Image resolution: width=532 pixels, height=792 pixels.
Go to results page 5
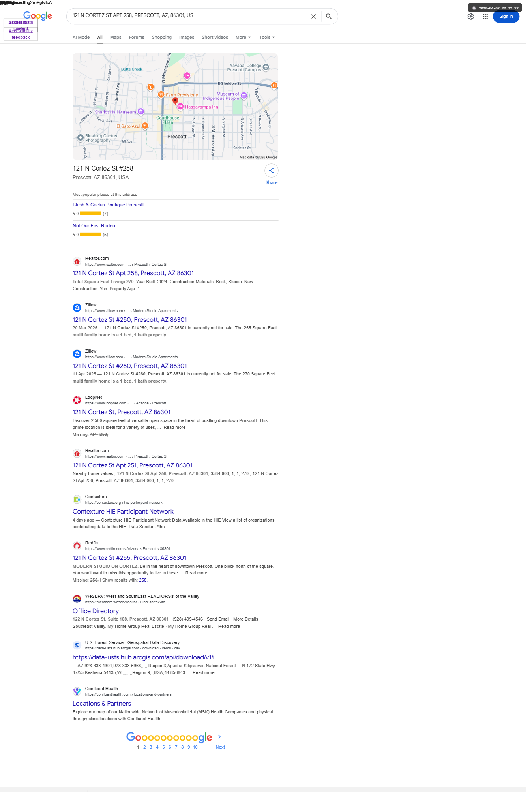point(163,747)
